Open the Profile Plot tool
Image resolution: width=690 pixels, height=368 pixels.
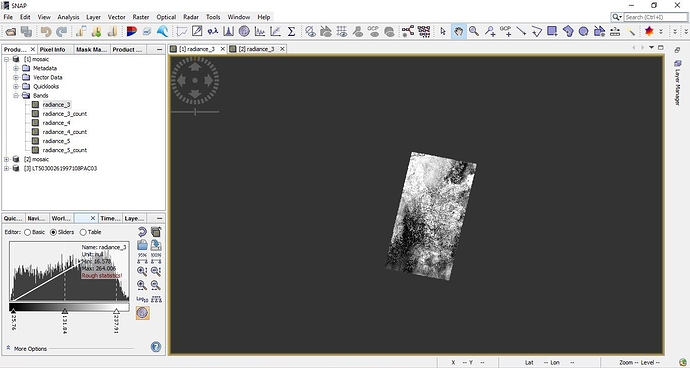click(x=260, y=31)
